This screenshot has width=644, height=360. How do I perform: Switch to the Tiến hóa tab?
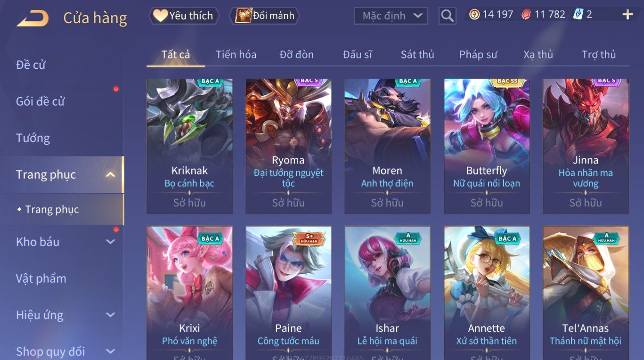click(x=236, y=55)
